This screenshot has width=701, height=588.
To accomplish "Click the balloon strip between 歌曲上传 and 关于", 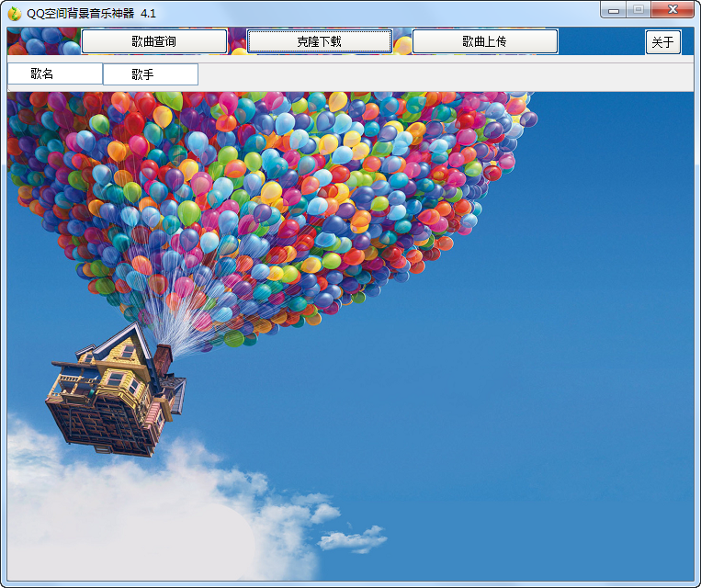I will pyautogui.click(x=602, y=41).
